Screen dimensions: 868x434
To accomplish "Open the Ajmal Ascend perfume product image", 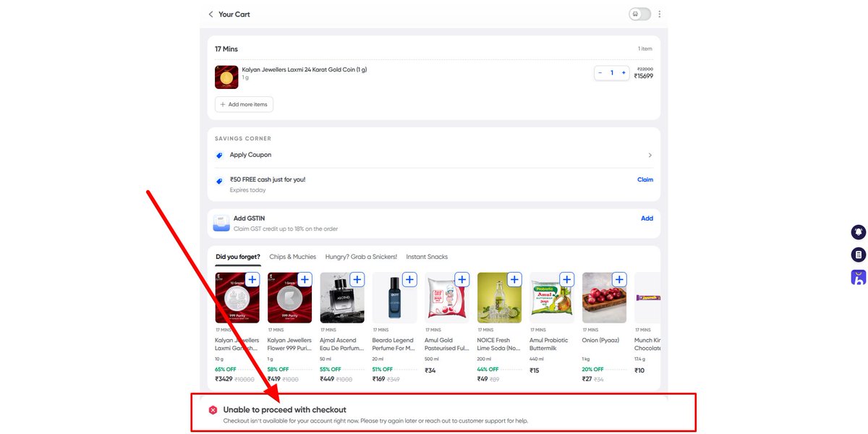I will point(341,298).
